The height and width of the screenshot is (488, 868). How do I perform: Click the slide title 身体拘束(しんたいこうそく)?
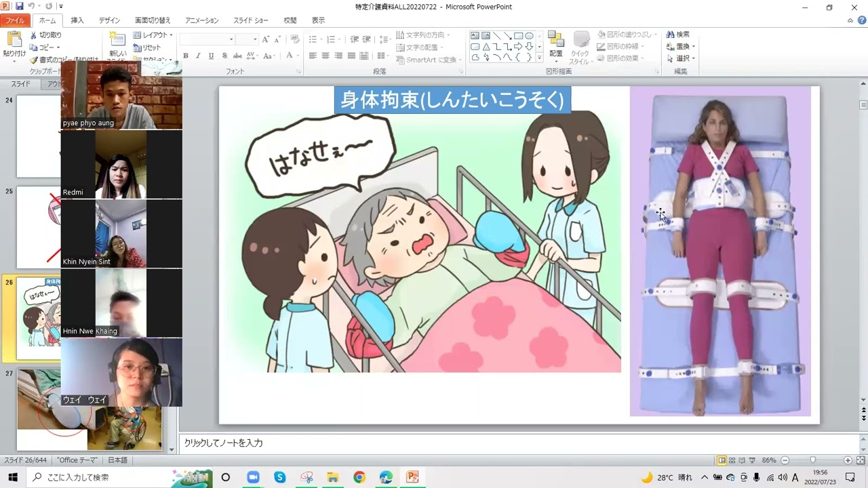click(x=452, y=100)
